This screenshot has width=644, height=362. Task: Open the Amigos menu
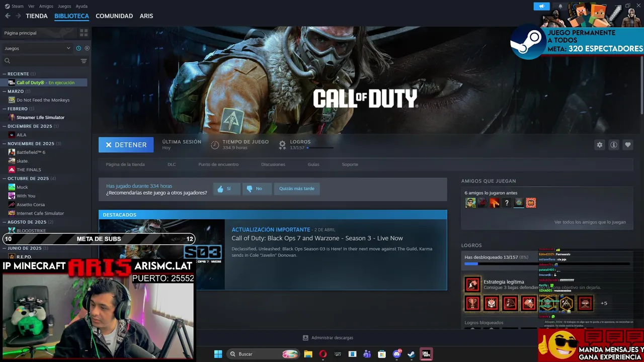tap(46, 6)
